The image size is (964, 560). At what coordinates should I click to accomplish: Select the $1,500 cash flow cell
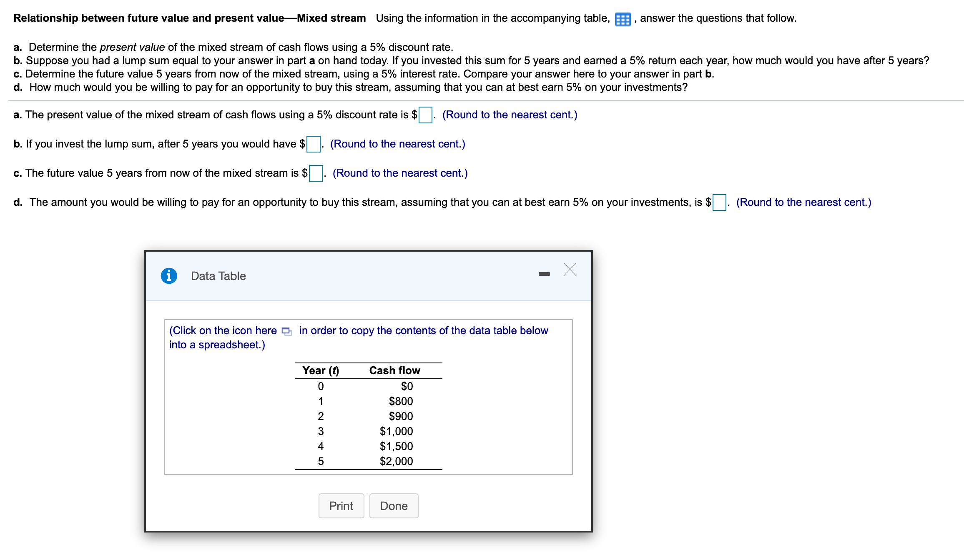[x=396, y=446]
